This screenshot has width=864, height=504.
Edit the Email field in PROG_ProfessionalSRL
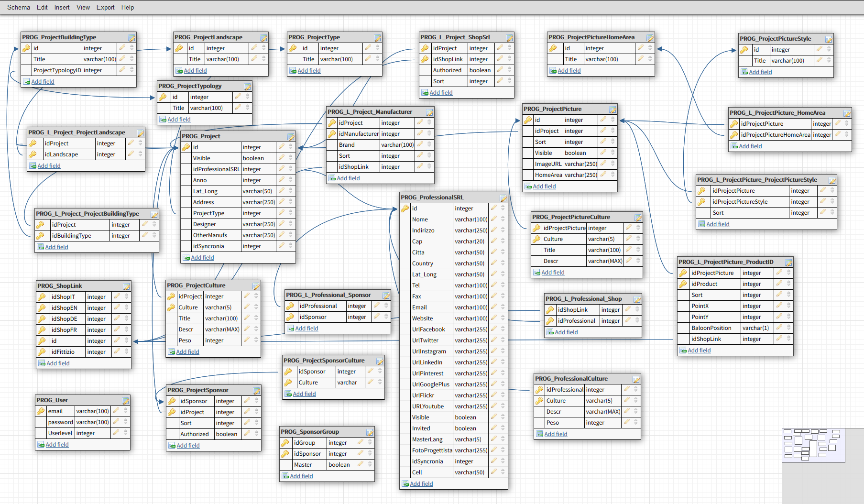tap(494, 307)
